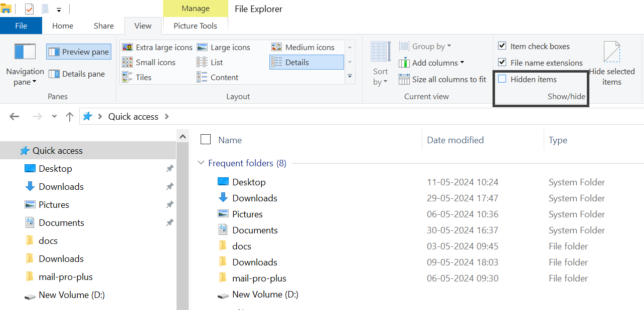The height and width of the screenshot is (310, 644).
Task: Select the View ribbon tab
Action: tap(143, 26)
